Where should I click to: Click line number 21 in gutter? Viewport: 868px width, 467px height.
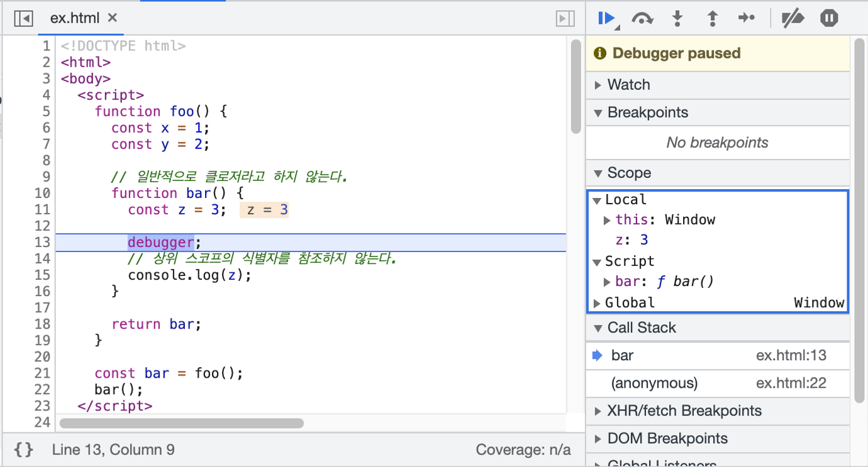click(42, 373)
